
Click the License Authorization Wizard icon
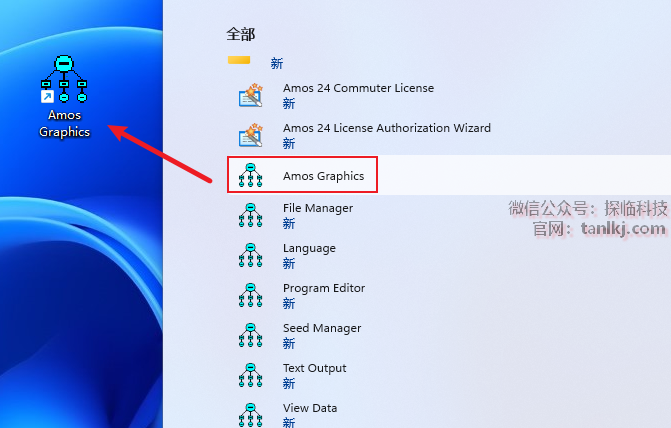pos(250,135)
